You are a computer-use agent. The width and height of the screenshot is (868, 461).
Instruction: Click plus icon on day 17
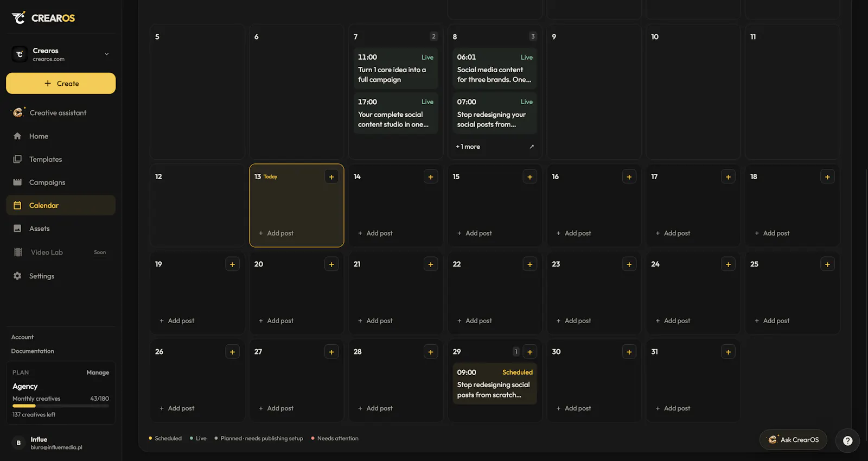[728, 177]
